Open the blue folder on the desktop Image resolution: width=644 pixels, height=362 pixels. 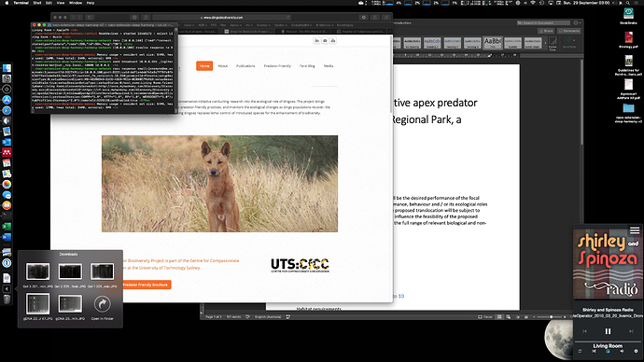pos(628,108)
